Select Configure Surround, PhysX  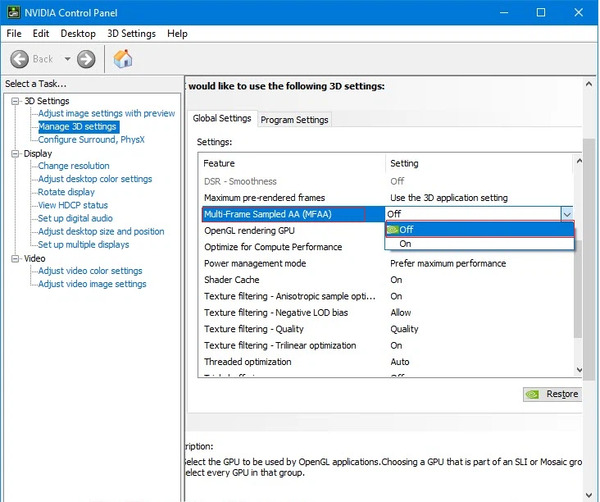[x=91, y=140]
